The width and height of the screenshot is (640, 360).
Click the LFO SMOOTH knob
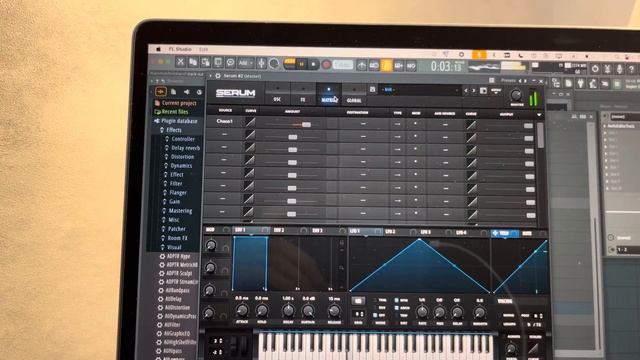(480, 313)
